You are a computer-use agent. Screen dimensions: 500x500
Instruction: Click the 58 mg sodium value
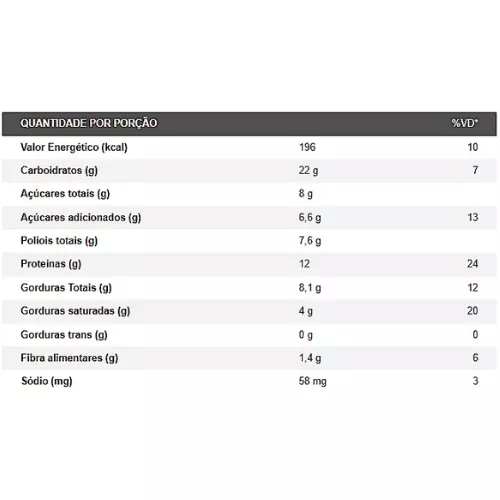coord(313,381)
